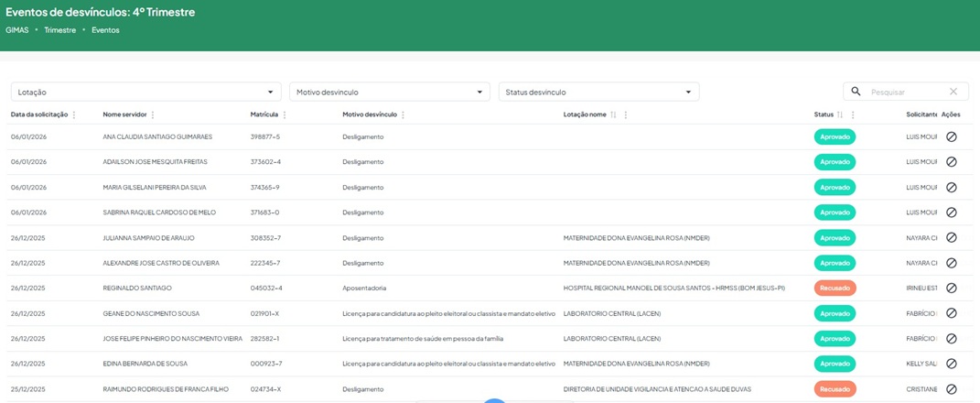Click action icon for Raimundo Rodrigues row
This screenshot has width=980, height=403.
point(951,389)
